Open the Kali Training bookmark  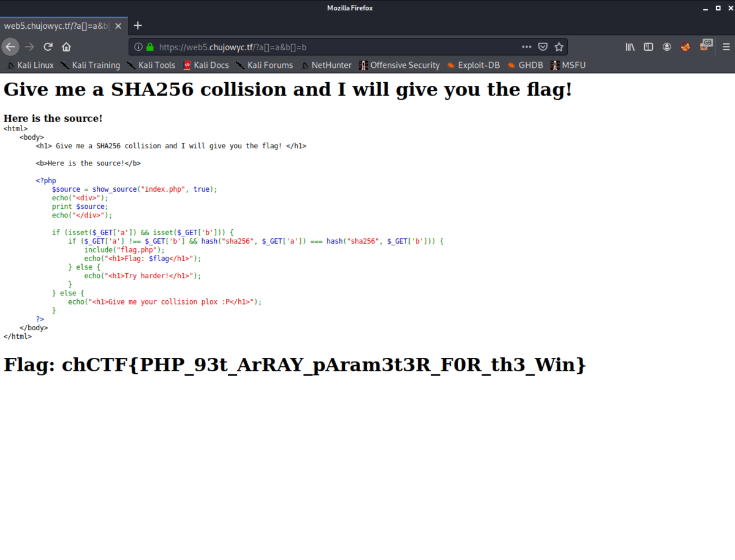(x=95, y=65)
